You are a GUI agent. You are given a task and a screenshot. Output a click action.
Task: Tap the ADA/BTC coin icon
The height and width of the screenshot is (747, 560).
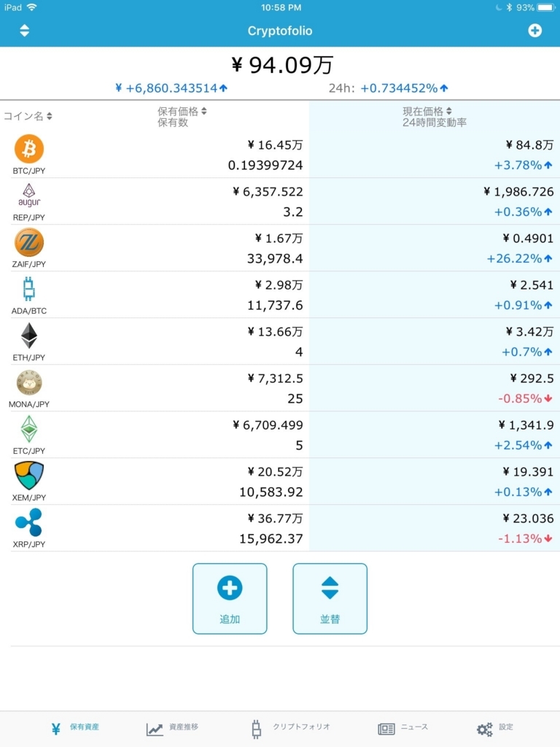(x=29, y=289)
